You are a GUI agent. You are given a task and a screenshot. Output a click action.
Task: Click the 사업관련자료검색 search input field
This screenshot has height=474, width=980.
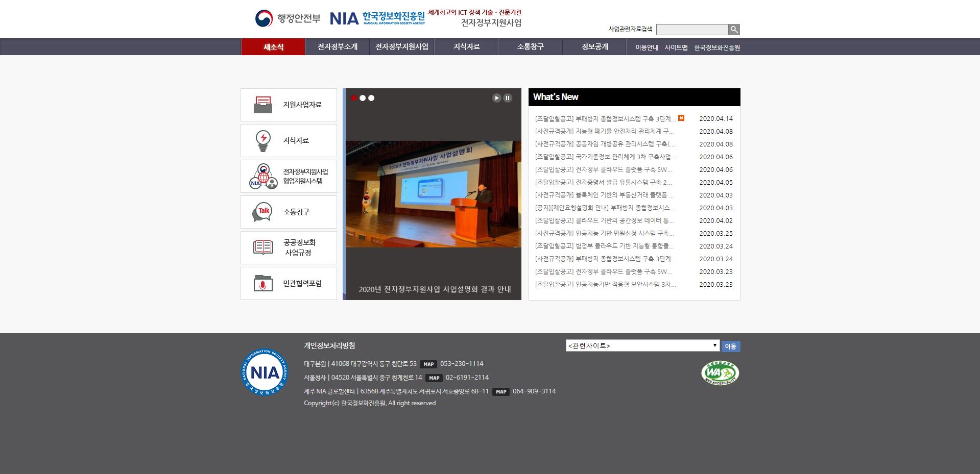pyautogui.click(x=691, y=30)
